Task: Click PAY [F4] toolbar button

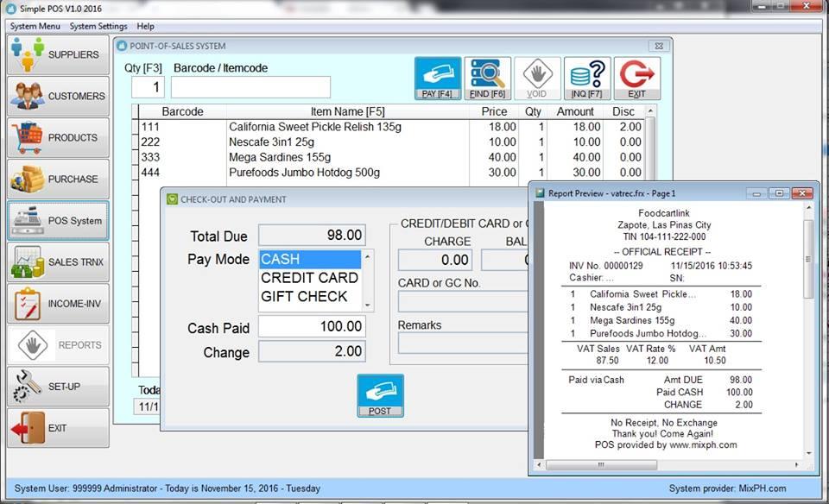Action: coord(438,79)
